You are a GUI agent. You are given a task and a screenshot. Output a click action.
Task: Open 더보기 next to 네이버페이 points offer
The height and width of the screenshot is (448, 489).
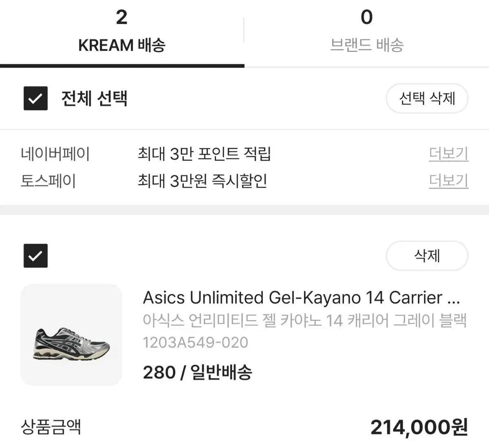448,155
